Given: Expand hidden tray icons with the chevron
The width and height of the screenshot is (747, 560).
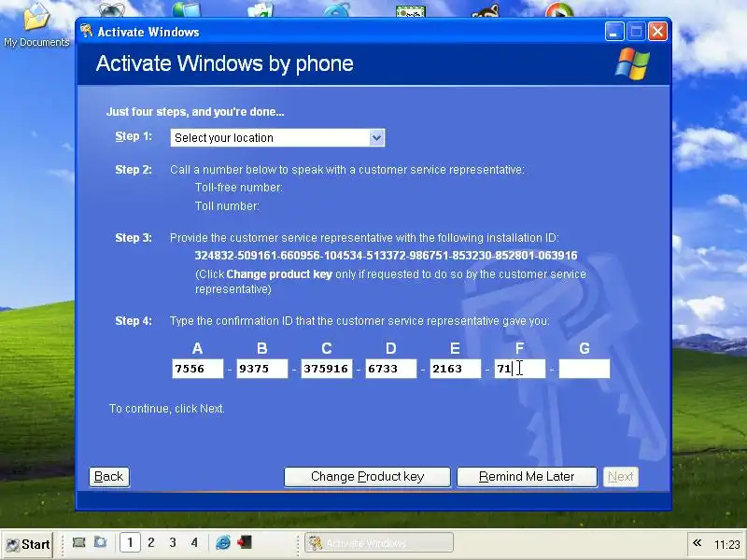Looking at the screenshot, I should tap(697, 543).
